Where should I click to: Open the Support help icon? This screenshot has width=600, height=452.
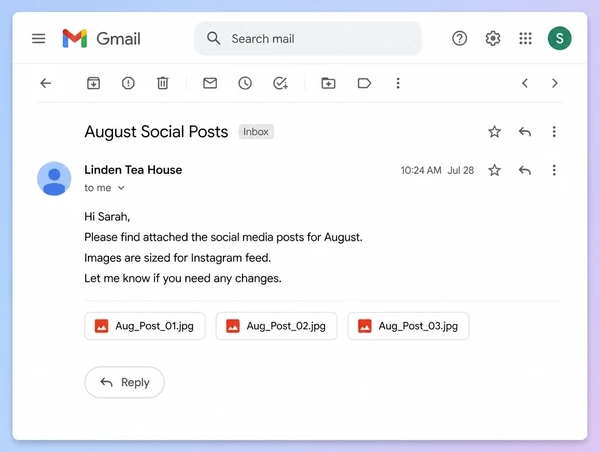(x=459, y=38)
